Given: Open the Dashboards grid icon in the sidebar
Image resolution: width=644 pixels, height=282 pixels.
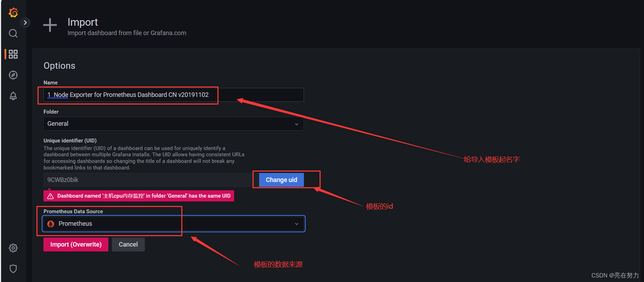Looking at the screenshot, I should pos(13,54).
